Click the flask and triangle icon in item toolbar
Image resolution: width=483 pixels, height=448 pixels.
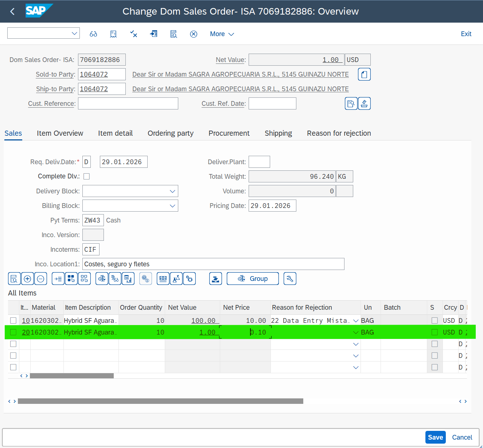(176, 279)
